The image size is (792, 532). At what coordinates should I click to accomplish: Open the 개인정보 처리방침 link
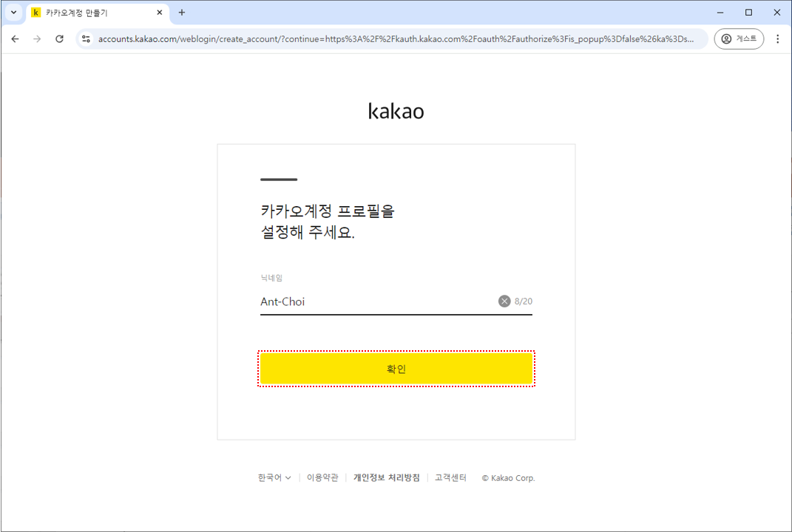(387, 477)
